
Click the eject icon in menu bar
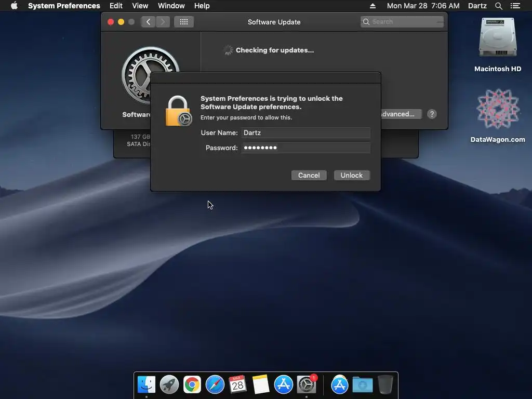[373, 6]
